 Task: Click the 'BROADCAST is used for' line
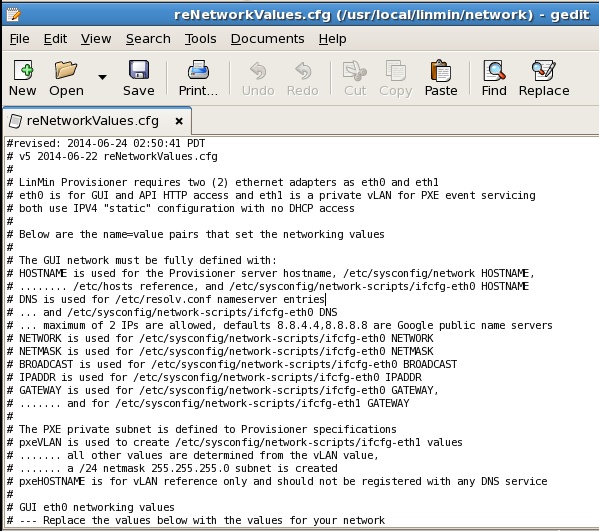click(x=232, y=364)
